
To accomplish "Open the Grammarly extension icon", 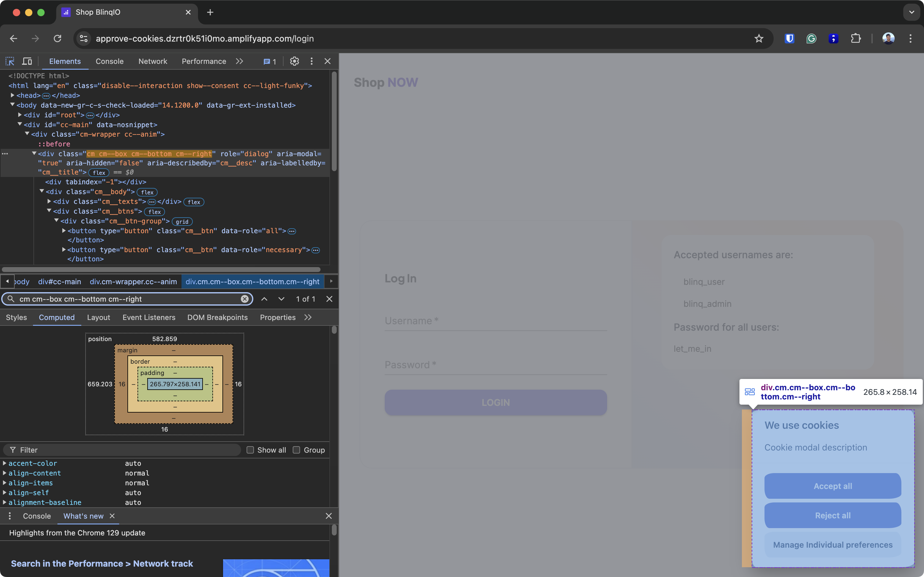I will point(811,39).
